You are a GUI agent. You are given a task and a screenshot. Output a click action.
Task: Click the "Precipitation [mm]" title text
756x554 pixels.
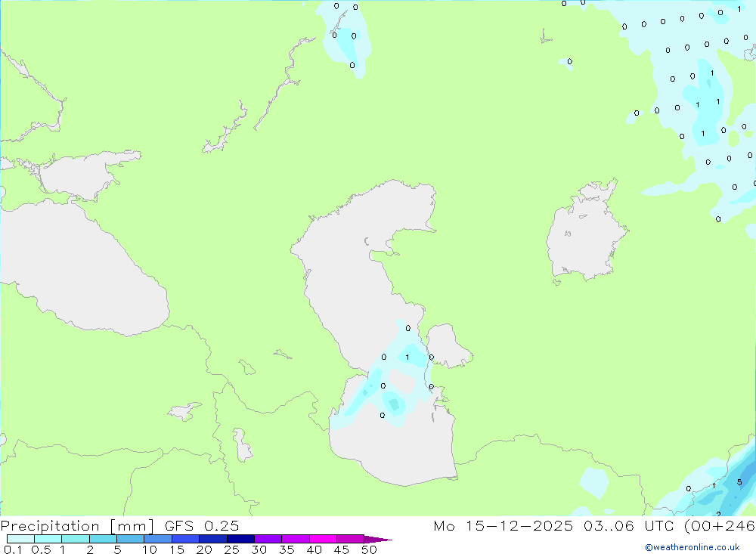tap(78, 526)
